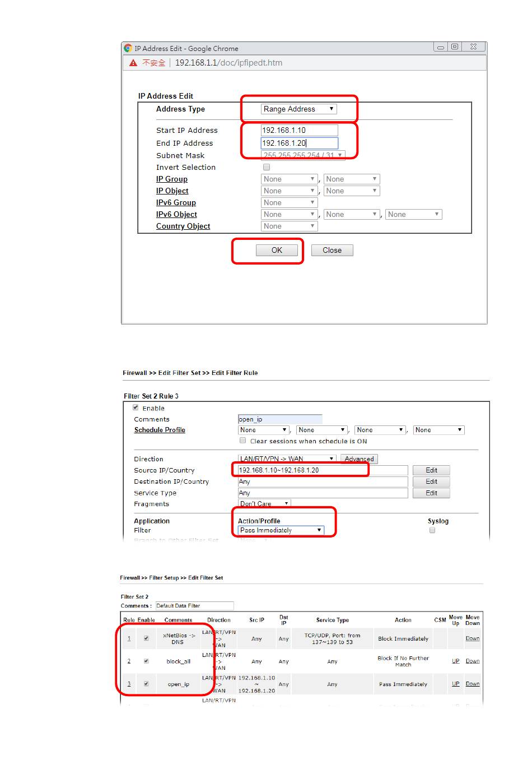Click the Advanced button beside Direction

click(x=359, y=459)
